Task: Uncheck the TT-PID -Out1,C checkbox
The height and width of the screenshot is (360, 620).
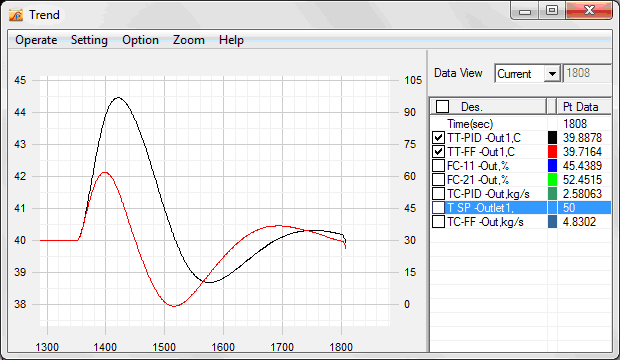Action: click(x=438, y=138)
